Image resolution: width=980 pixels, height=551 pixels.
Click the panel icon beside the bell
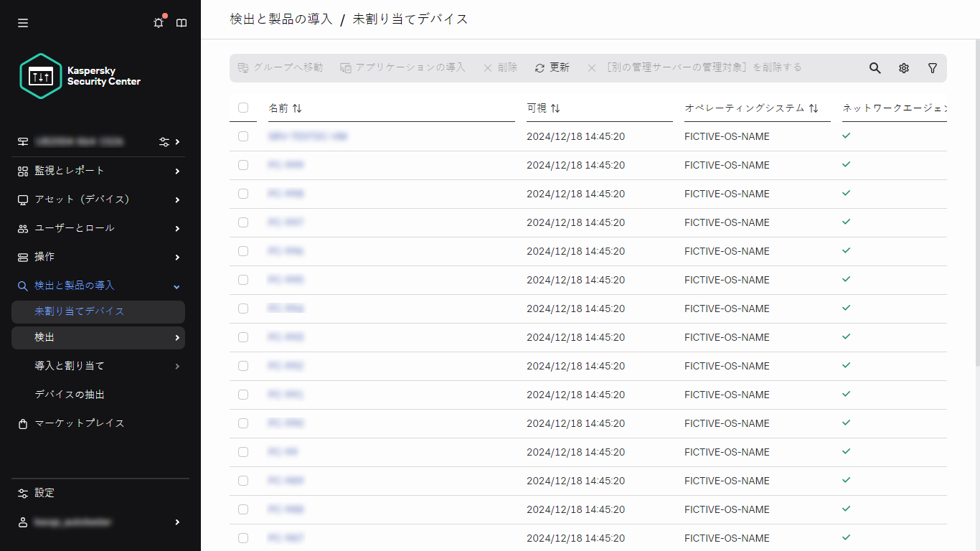click(182, 22)
